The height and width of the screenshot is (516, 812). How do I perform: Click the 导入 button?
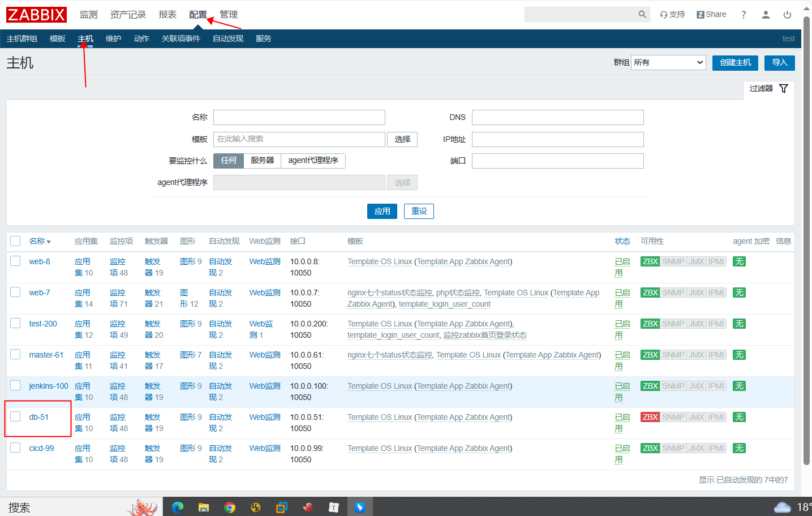pyautogui.click(x=780, y=63)
